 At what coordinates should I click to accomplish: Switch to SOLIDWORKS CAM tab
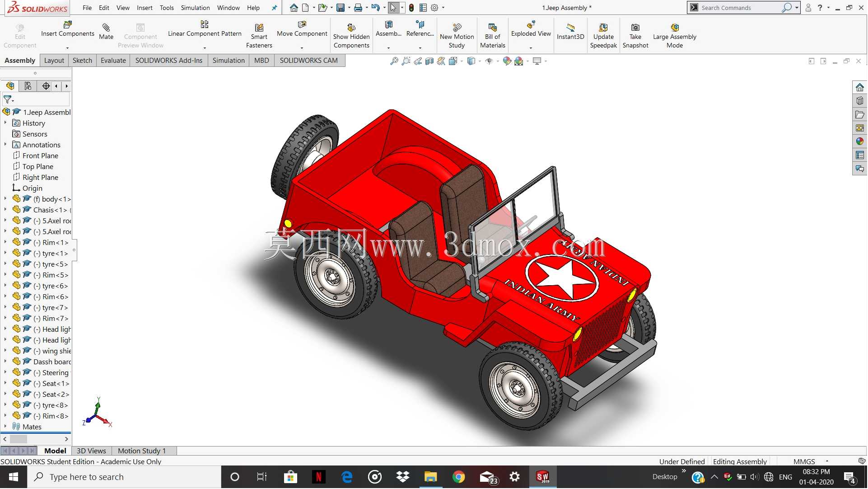click(x=308, y=61)
